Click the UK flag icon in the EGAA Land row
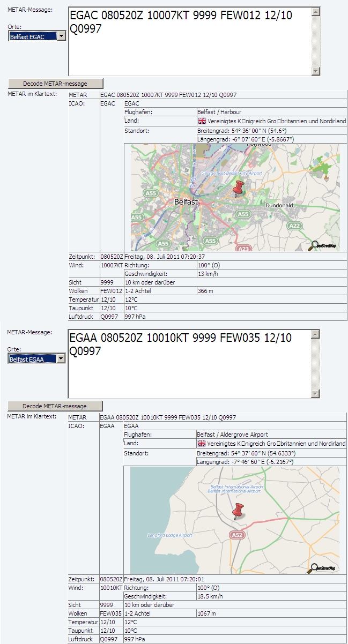The height and width of the screenshot is (644, 348). click(x=202, y=444)
